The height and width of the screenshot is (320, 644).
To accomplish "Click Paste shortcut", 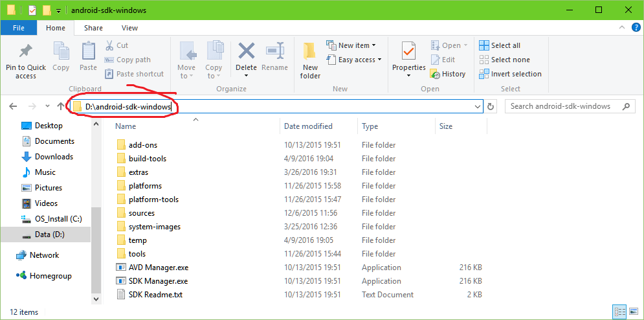I will click(135, 74).
